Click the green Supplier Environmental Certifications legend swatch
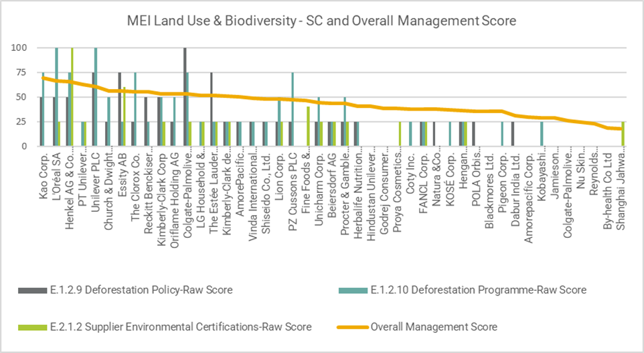 [31, 327]
